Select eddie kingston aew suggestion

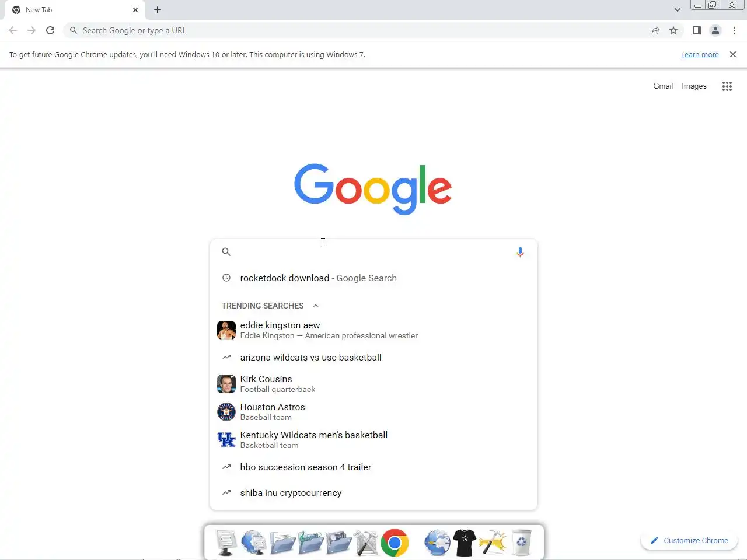(373, 330)
